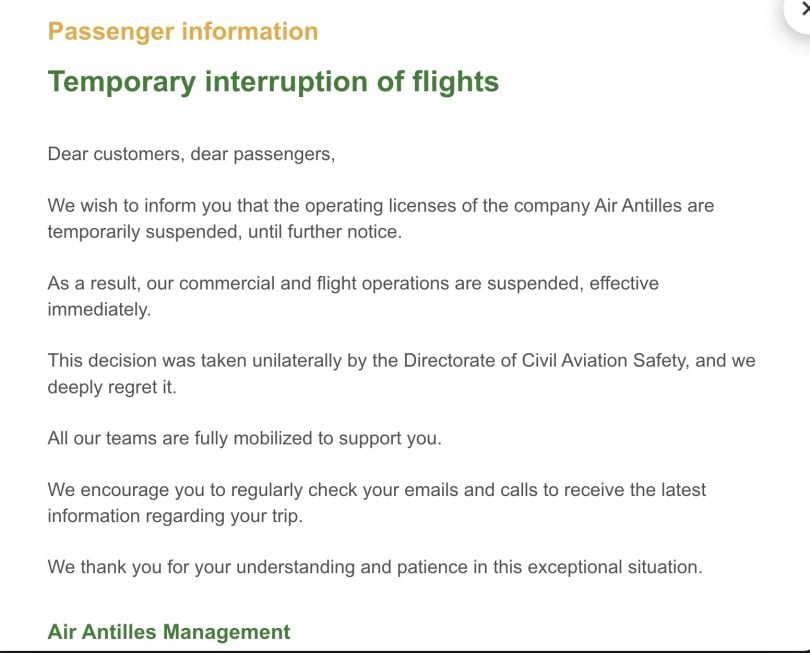Click the word 'immediately.'
This screenshot has width=810, height=653.
[99, 309]
